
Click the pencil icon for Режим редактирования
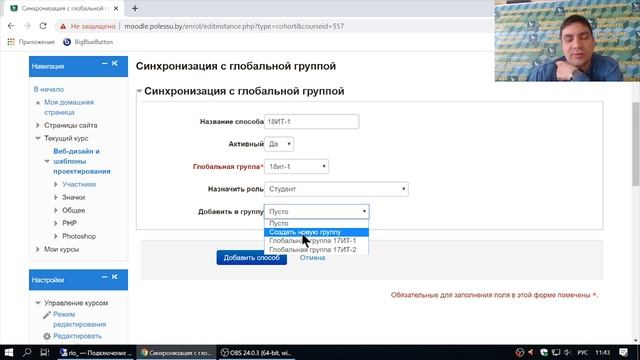[47, 315]
